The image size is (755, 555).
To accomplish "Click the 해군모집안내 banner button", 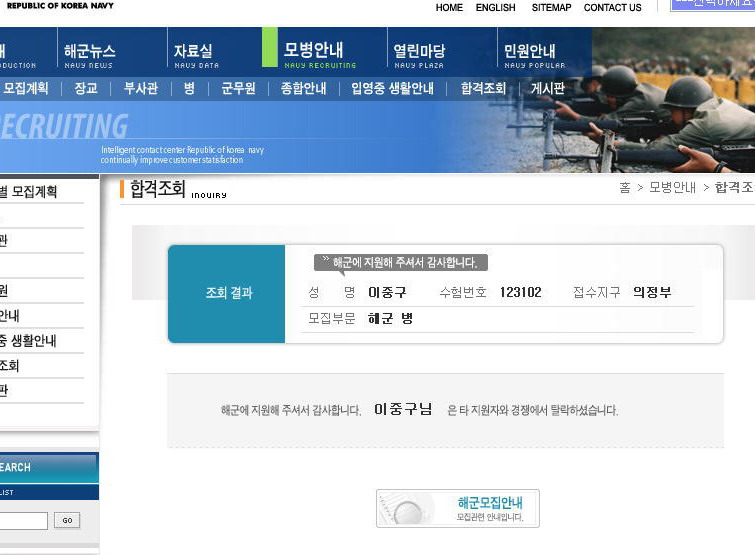I will point(458,508).
